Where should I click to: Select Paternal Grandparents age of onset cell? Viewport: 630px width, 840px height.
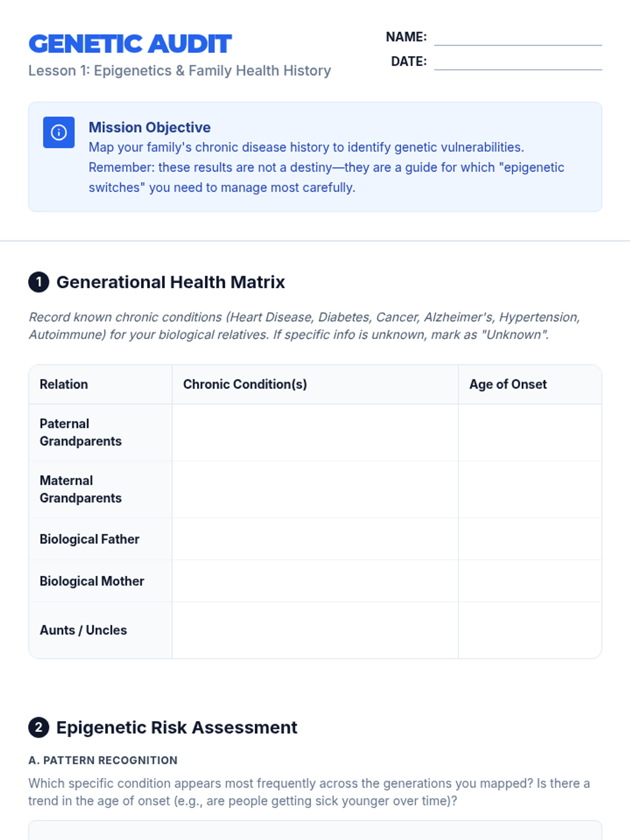click(529, 433)
